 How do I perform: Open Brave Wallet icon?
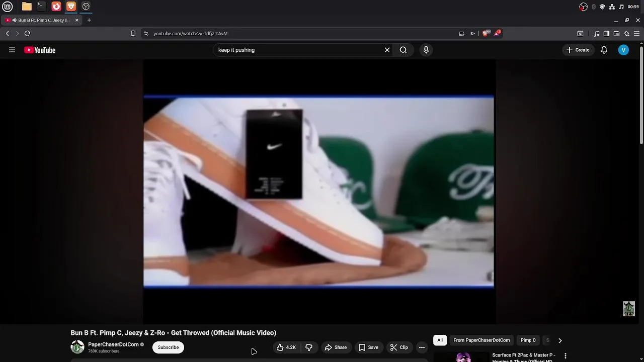(x=616, y=34)
